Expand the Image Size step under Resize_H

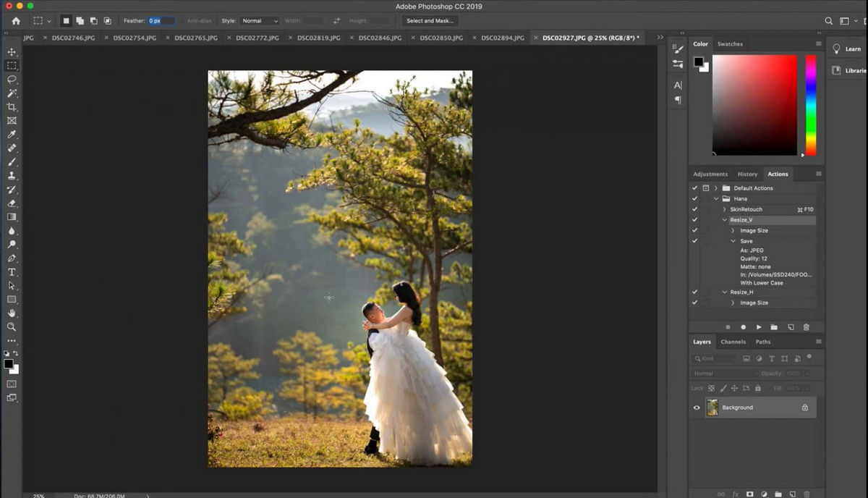733,303
